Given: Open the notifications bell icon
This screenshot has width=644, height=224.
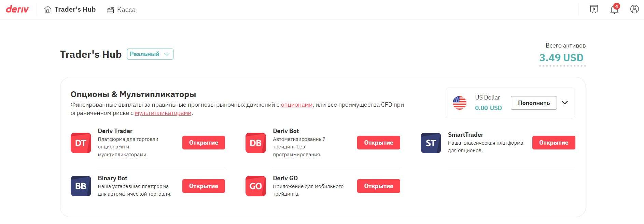Looking at the screenshot, I should (614, 9).
